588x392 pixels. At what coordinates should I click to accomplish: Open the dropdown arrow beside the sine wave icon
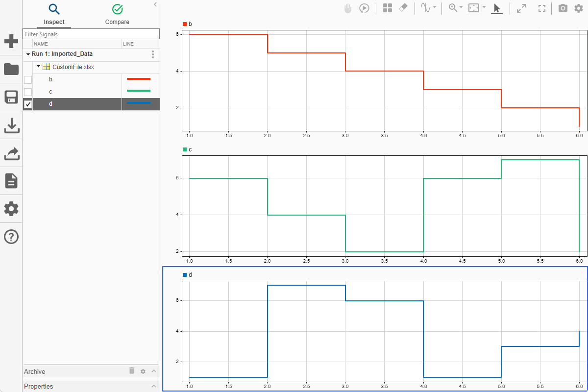(x=435, y=8)
